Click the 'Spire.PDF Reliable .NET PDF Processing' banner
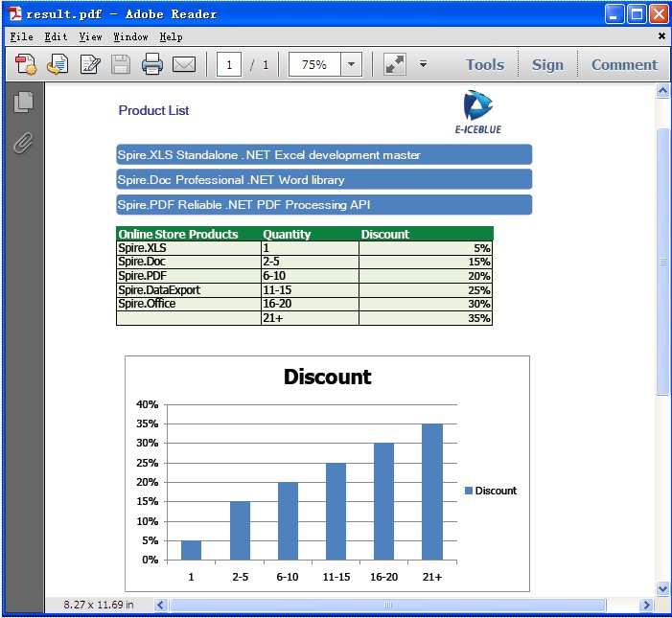The width and height of the screenshot is (672, 618). (324, 204)
